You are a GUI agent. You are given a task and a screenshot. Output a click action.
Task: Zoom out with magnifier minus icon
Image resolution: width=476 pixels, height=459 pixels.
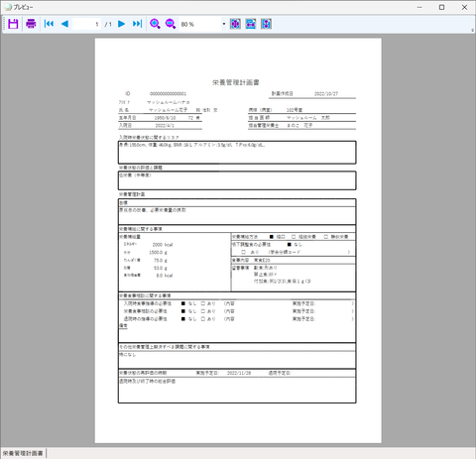(x=171, y=24)
